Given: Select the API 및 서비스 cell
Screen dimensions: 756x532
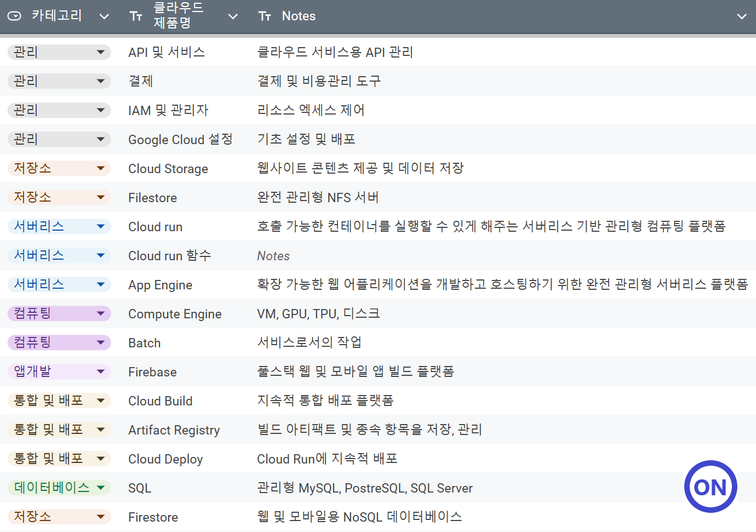Looking at the screenshot, I should coord(167,52).
